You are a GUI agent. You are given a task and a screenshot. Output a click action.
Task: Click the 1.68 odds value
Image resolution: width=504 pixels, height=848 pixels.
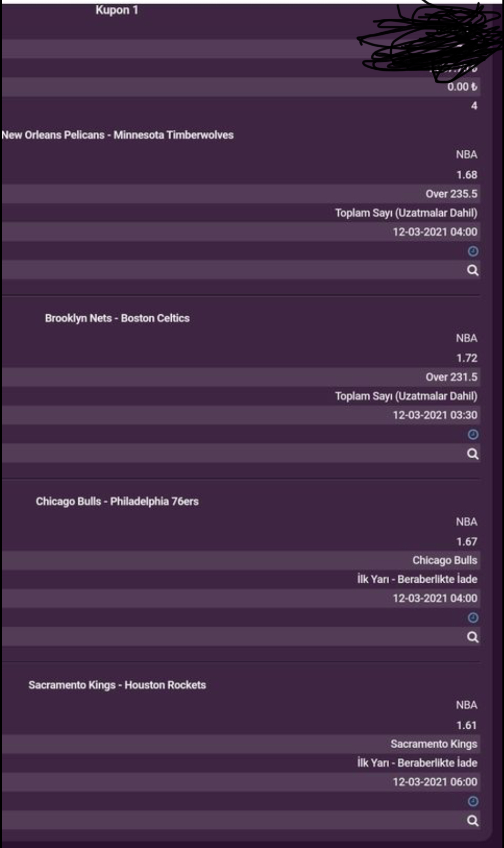(x=466, y=175)
